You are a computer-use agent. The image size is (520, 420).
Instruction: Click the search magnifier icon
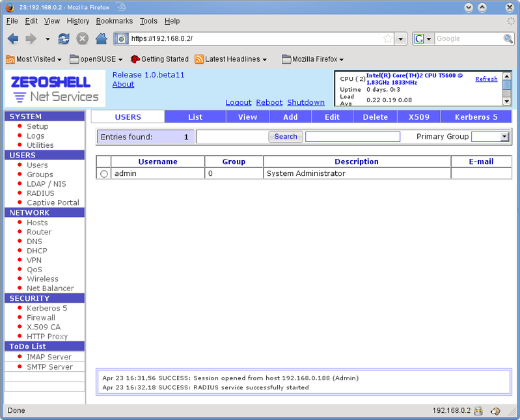pyautogui.click(x=508, y=39)
